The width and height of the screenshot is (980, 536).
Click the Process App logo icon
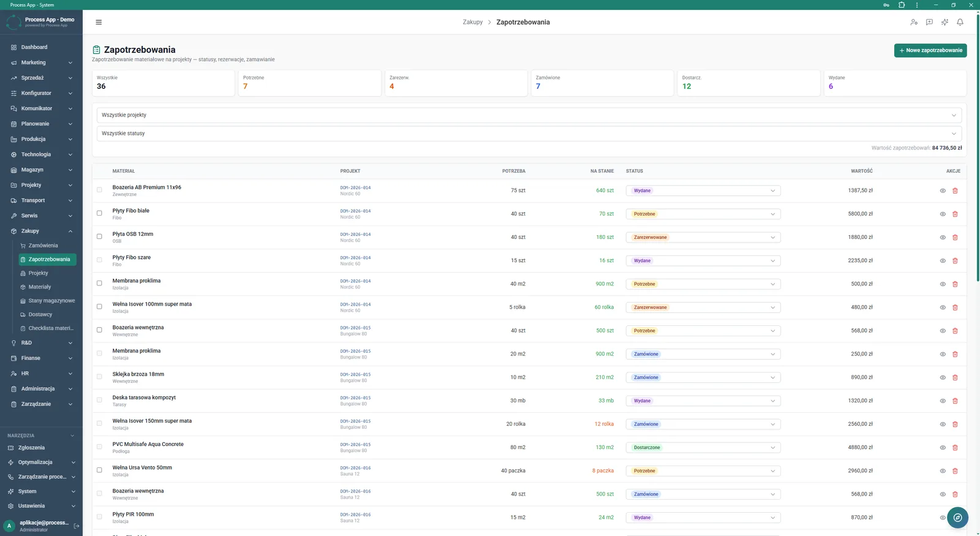[x=13, y=23]
